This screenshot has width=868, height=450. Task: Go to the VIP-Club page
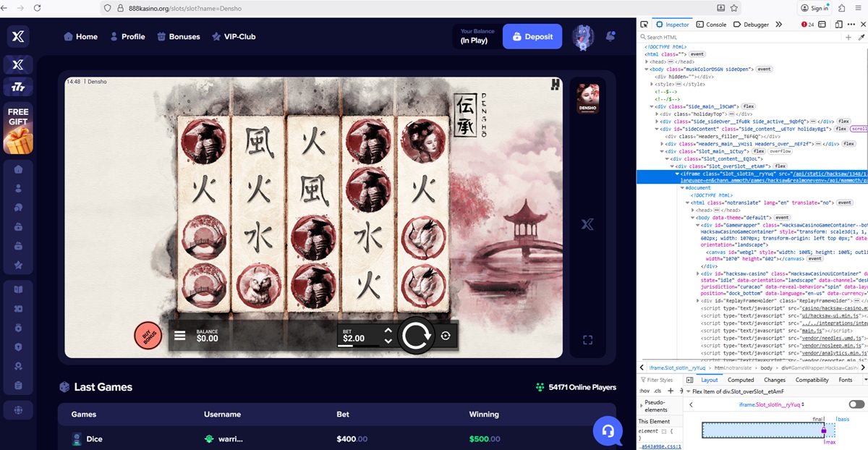click(233, 37)
